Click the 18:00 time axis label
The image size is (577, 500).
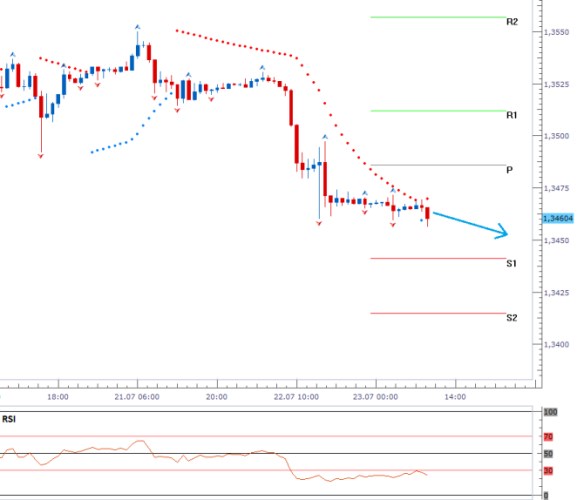click(58, 397)
